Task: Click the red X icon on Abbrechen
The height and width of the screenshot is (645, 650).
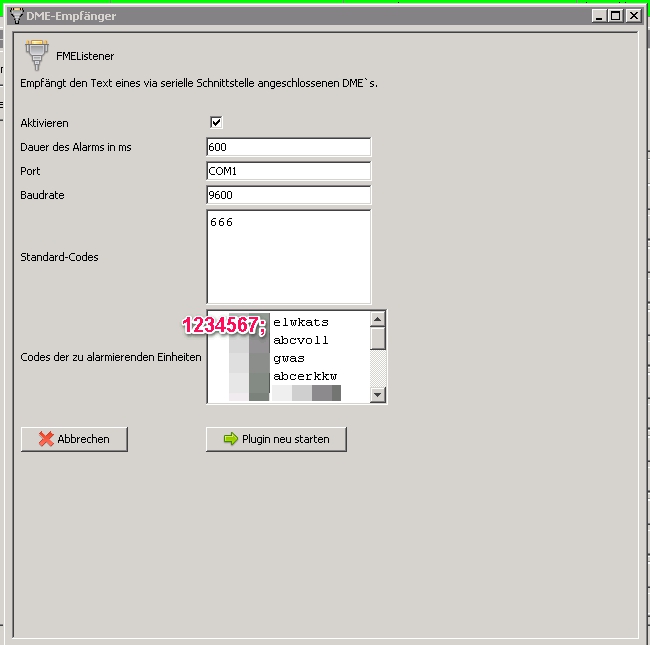Action: point(45,439)
